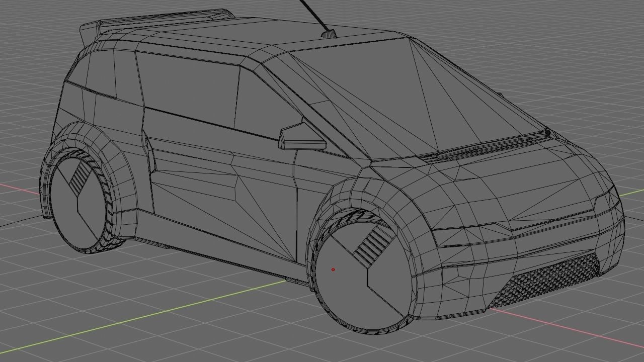Click the front honeycomb grille mesh

pos(545,281)
